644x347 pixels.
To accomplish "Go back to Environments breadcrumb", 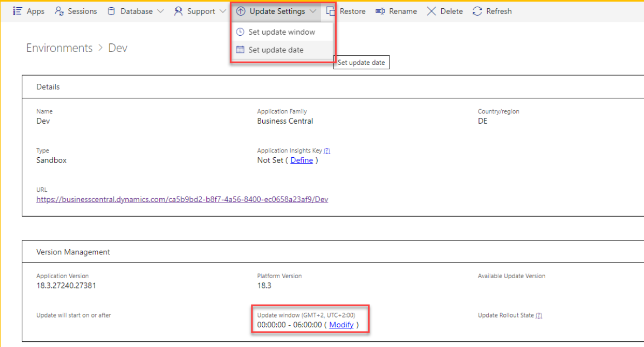I will [x=59, y=48].
